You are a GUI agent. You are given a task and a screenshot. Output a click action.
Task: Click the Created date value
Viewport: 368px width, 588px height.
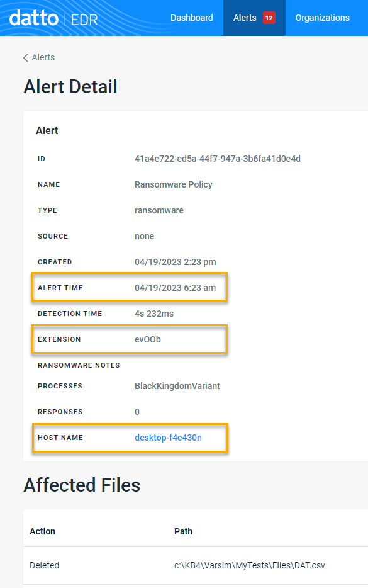pyautogui.click(x=175, y=262)
